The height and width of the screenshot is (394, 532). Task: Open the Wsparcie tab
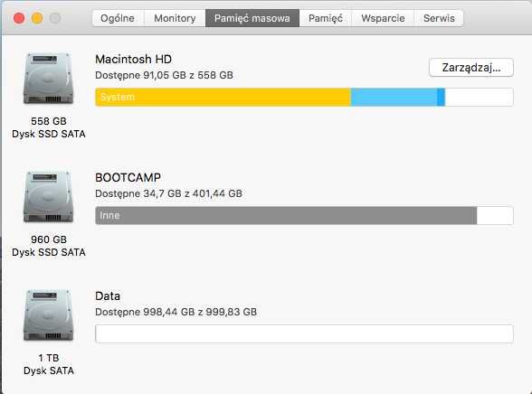(383, 18)
